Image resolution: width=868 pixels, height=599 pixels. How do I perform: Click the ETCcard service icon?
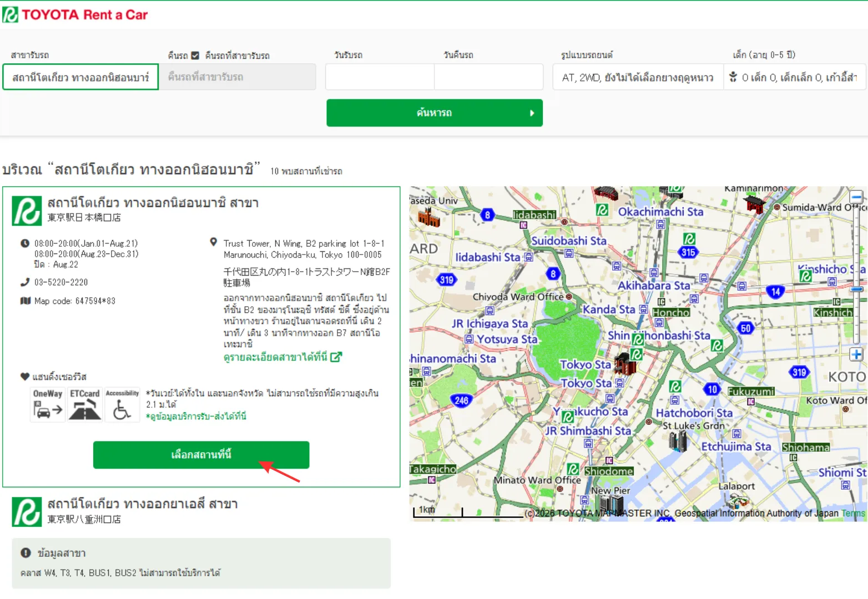[85, 404]
